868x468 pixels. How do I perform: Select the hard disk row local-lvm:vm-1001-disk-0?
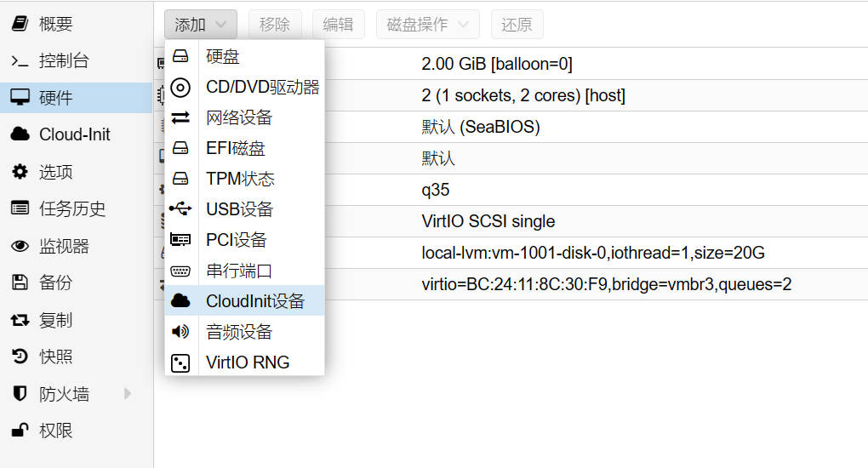[x=511, y=253]
